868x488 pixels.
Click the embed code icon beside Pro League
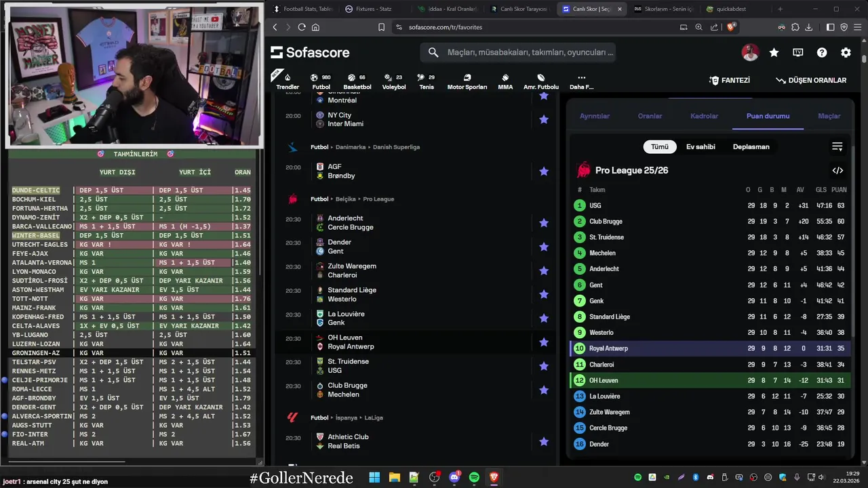click(837, 171)
